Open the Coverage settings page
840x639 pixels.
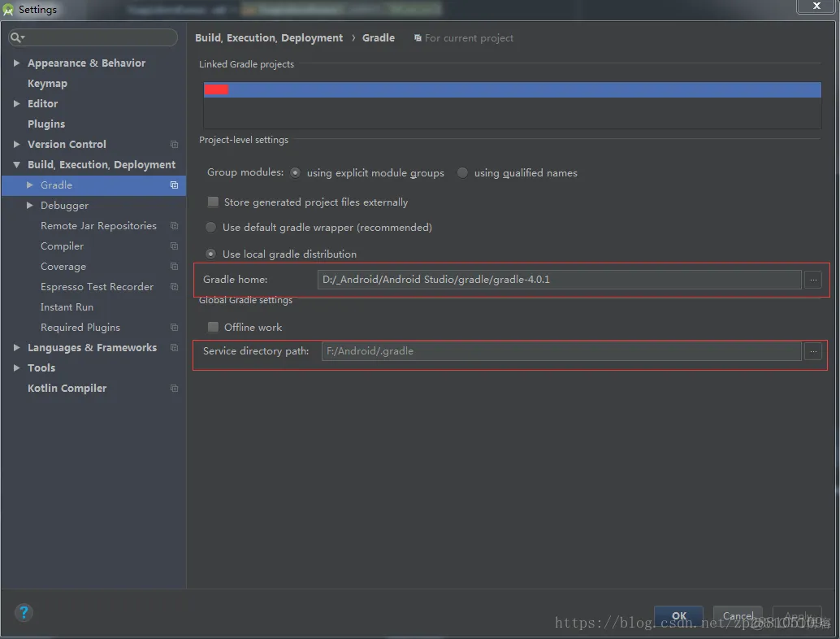point(63,267)
